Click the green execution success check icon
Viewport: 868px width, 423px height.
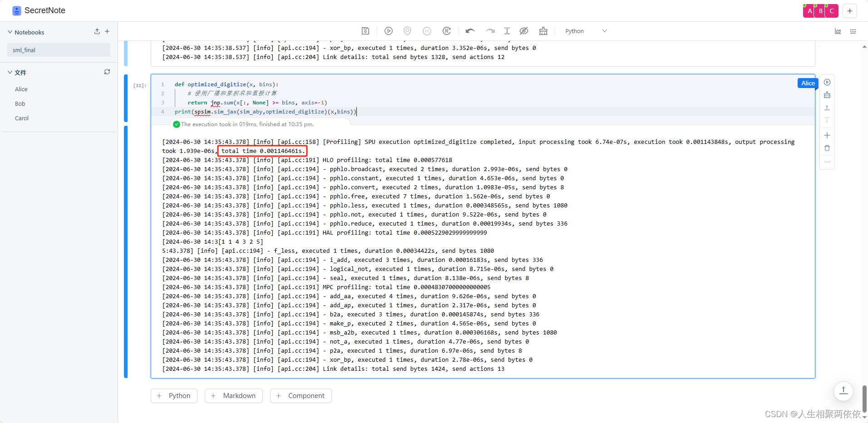pos(177,124)
